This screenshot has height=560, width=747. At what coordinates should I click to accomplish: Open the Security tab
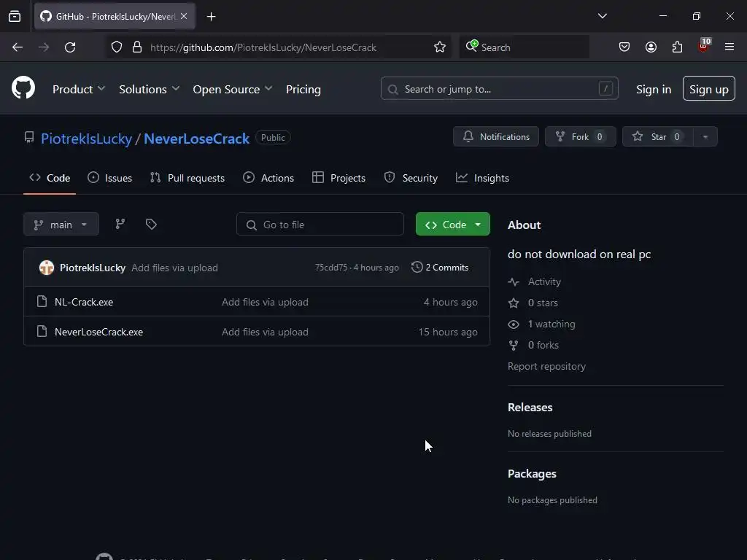411,178
